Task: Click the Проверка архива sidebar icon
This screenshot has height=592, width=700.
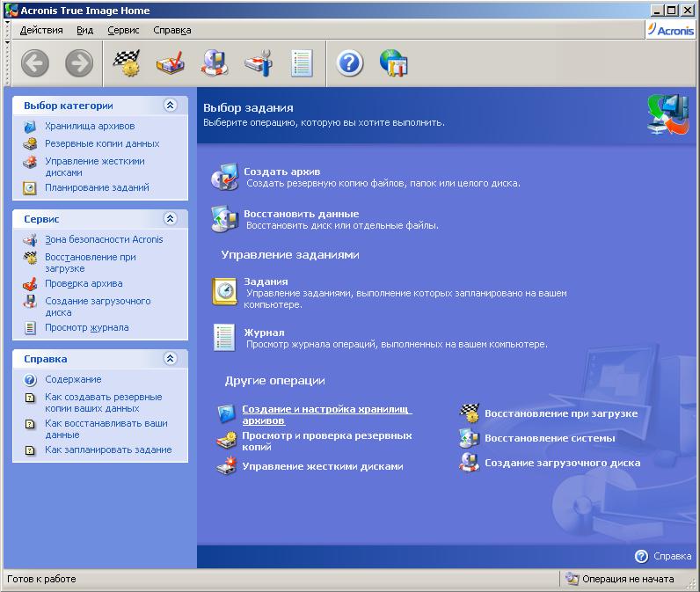Action: pyautogui.click(x=30, y=284)
